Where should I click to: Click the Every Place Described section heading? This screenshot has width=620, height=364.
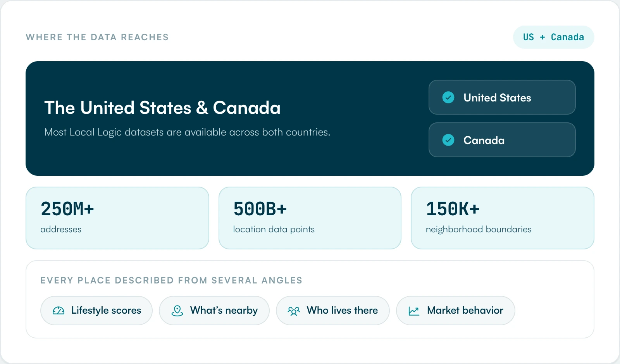point(171,280)
